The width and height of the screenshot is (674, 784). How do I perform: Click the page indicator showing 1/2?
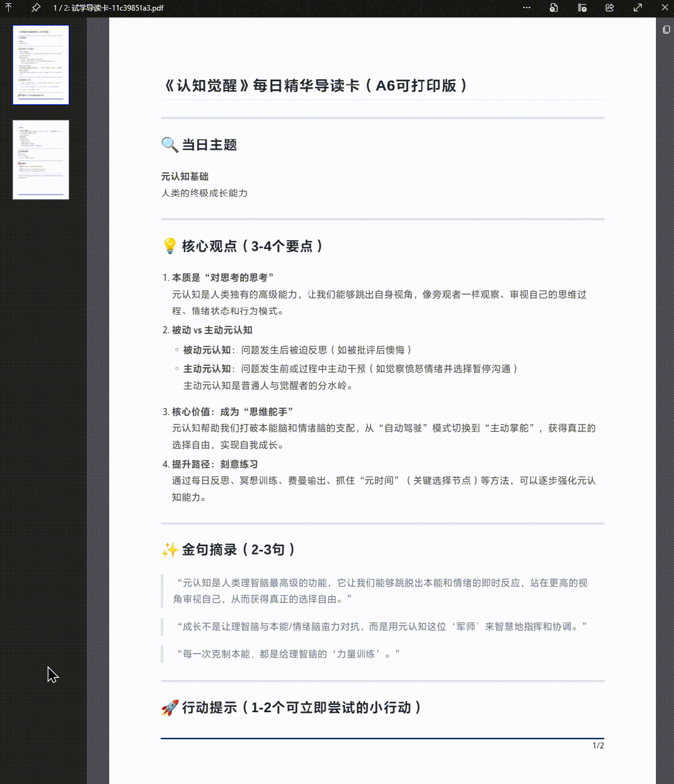[597, 745]
